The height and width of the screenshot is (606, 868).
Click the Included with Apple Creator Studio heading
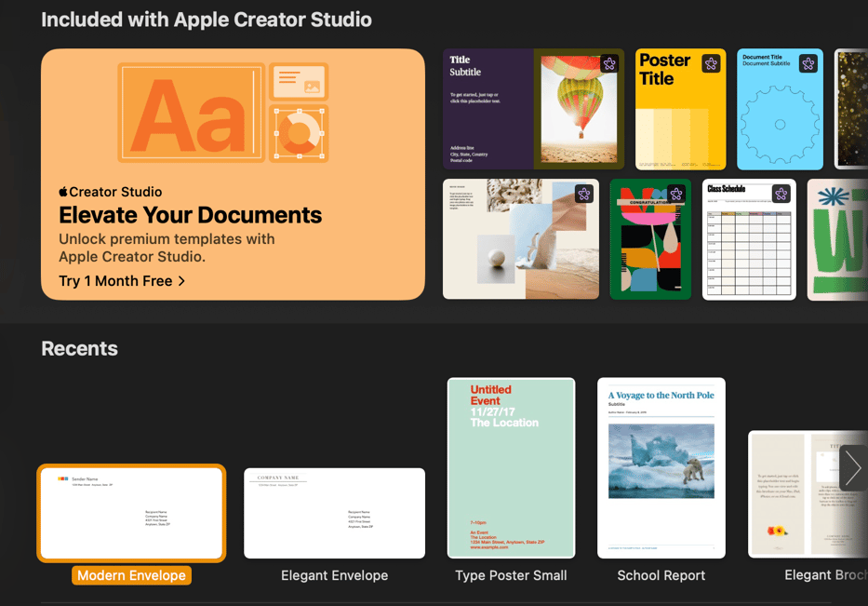click(x=207, y=20)
